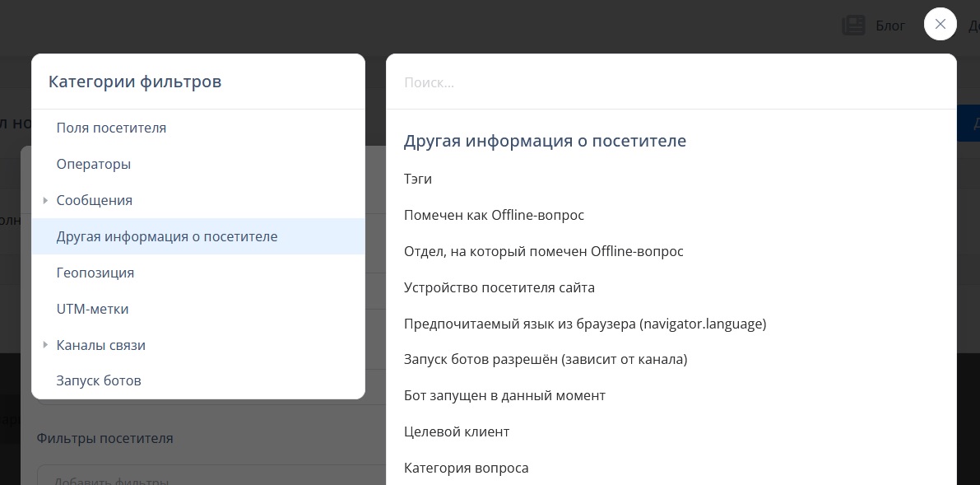Select Другая информация о посетителе category
This screenshot has height=485, width=980.
coord(198,236)
